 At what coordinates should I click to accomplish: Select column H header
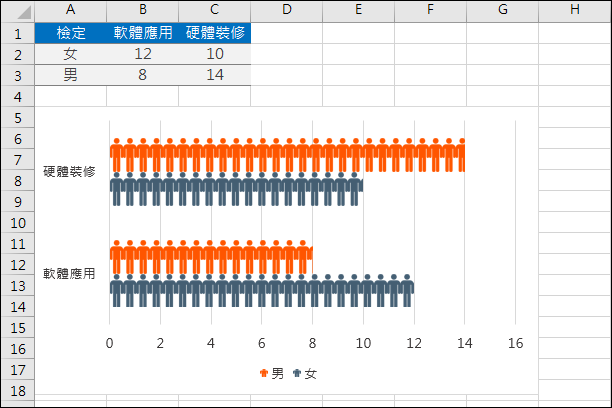pyautogui.click(x=575, y=11)
